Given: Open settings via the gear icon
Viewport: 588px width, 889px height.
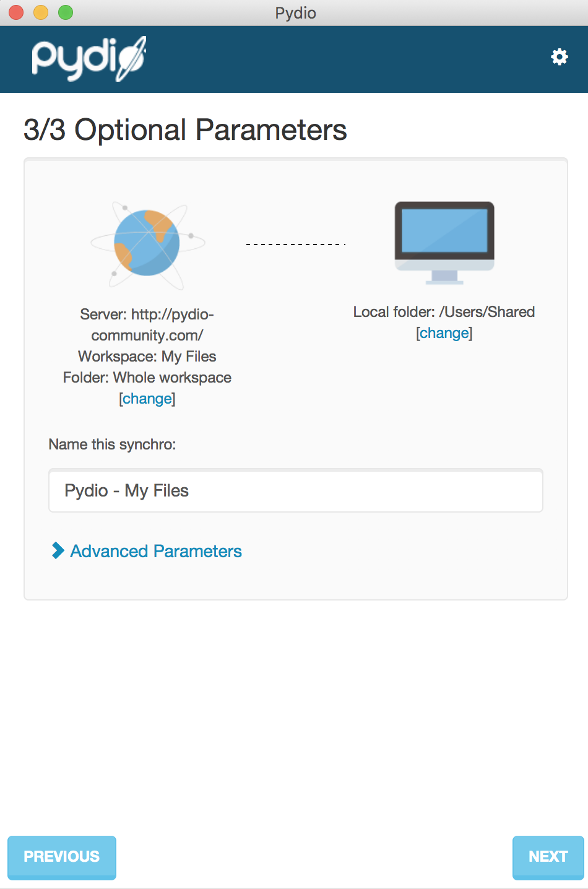Looking at the screenshot, I should point(560,57).
